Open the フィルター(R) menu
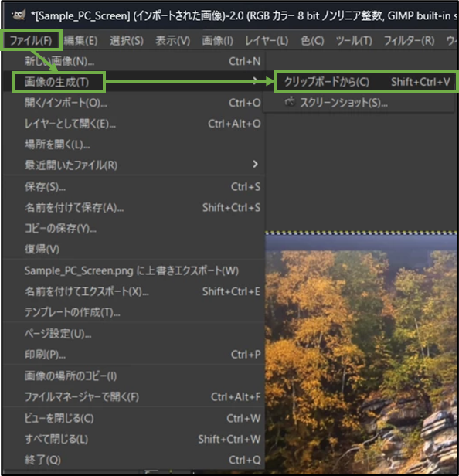This screenshot has height=476, width=459. tap(409, 40)
